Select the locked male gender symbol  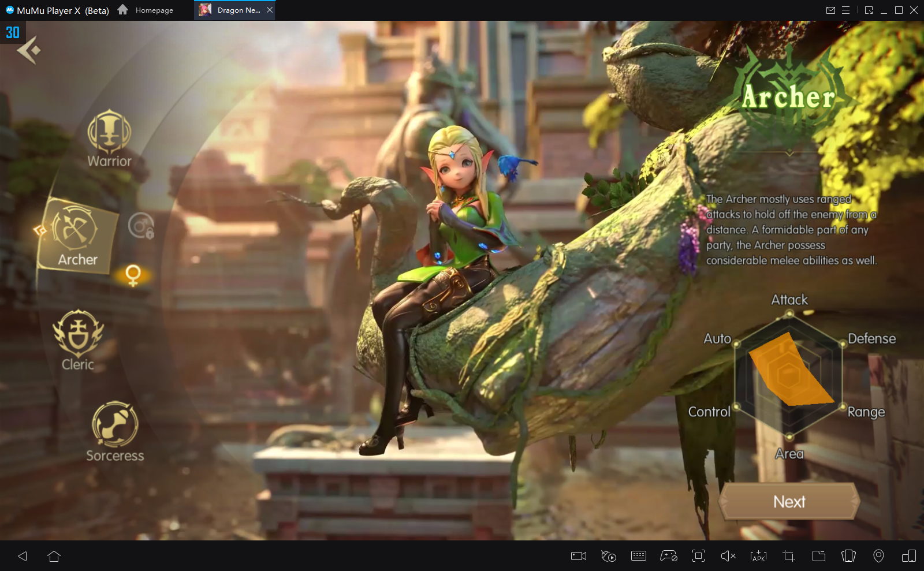[x=141, y=226]
